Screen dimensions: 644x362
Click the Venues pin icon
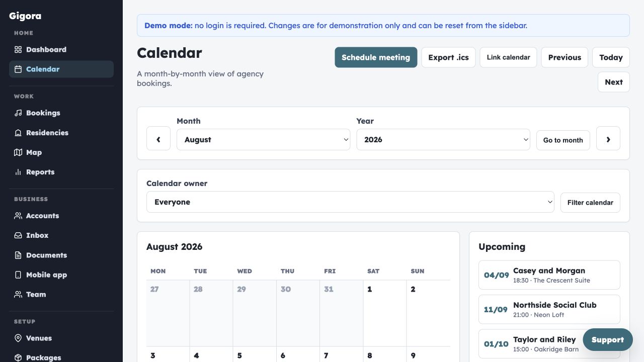click(18, 338)
